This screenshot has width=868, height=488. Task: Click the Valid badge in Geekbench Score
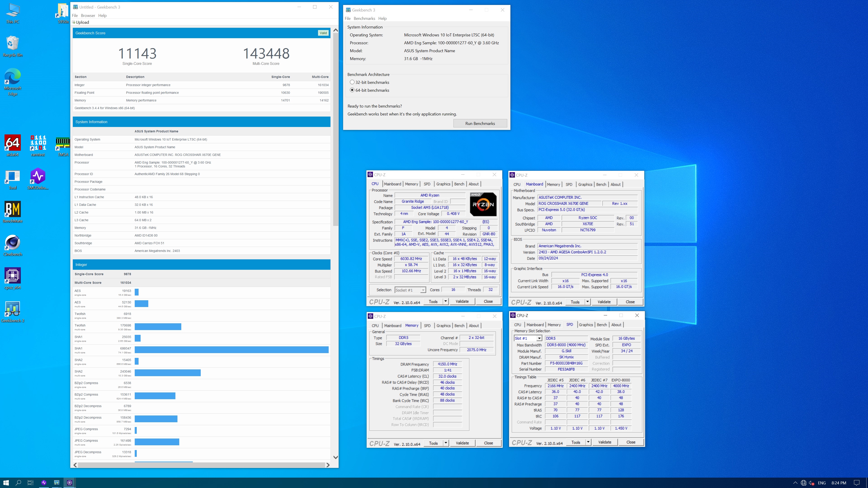[x=323, y=33]
